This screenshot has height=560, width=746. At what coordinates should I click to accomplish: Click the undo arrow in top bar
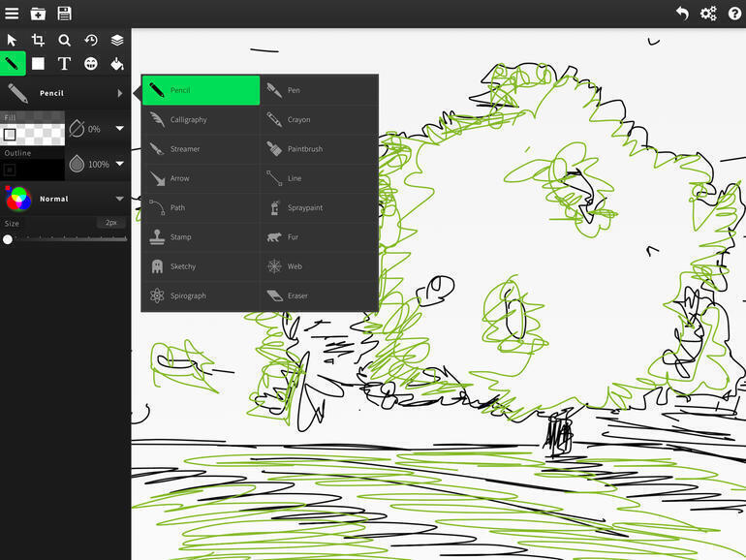tap(682, 14)
